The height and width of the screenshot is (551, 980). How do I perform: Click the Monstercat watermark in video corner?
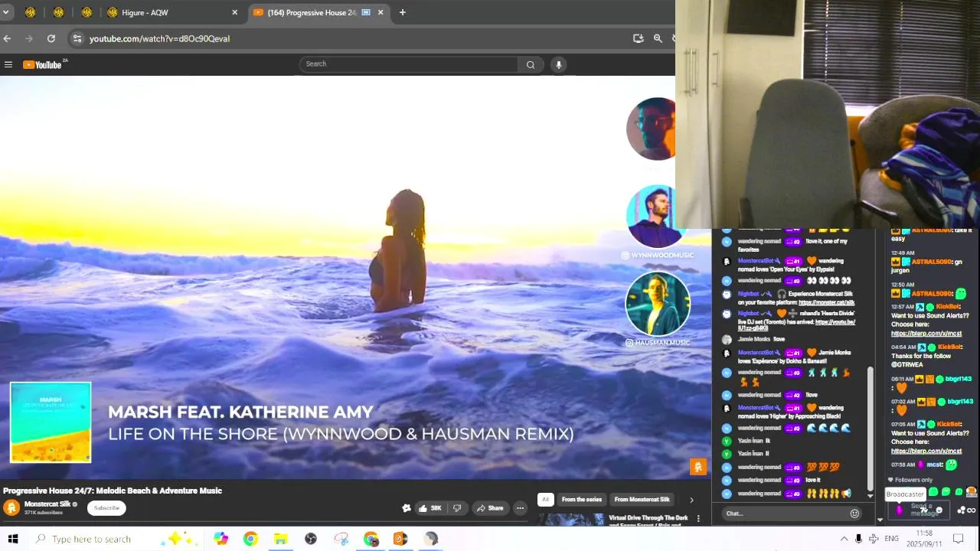coord(697,467)
